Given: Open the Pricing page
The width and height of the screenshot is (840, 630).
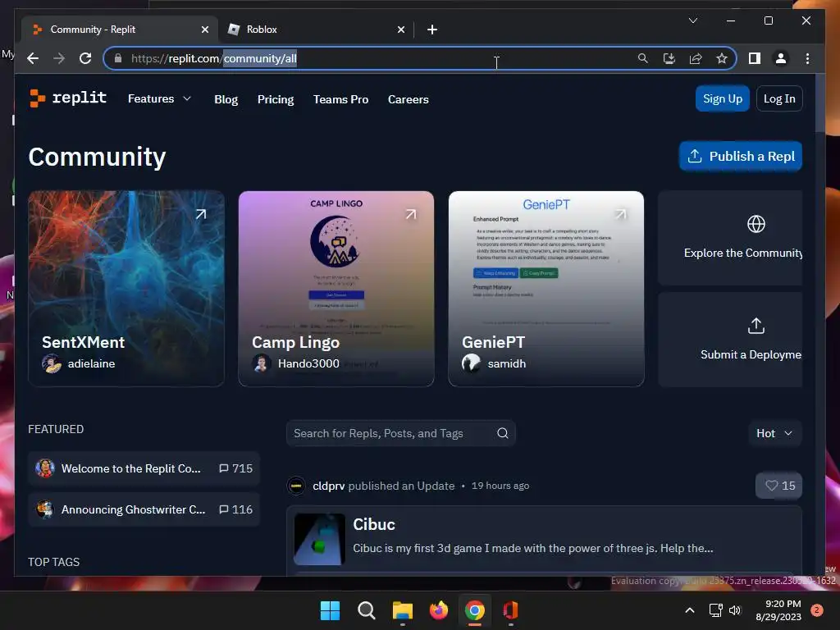Looking at the screenshot, I should point(276,99).
